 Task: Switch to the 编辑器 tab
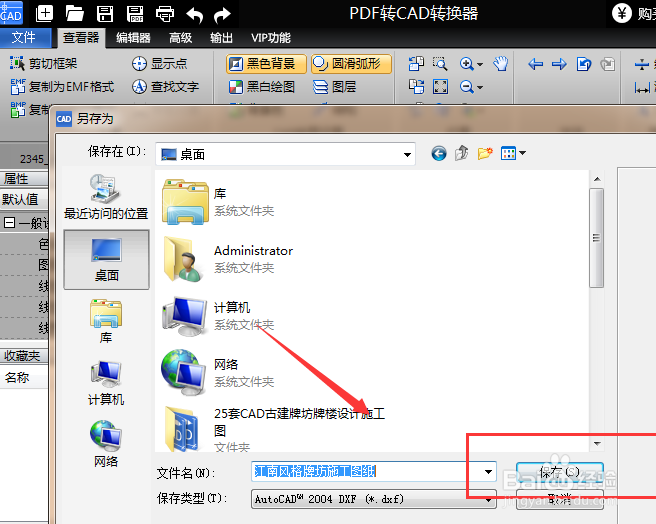[133, 38]
